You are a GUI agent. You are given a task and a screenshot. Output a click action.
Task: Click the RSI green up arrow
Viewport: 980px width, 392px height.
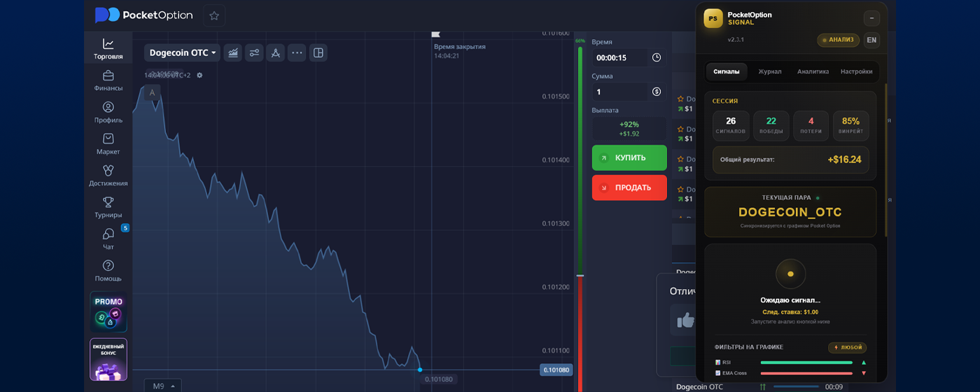pyautogui.click(x=864, y=363)
